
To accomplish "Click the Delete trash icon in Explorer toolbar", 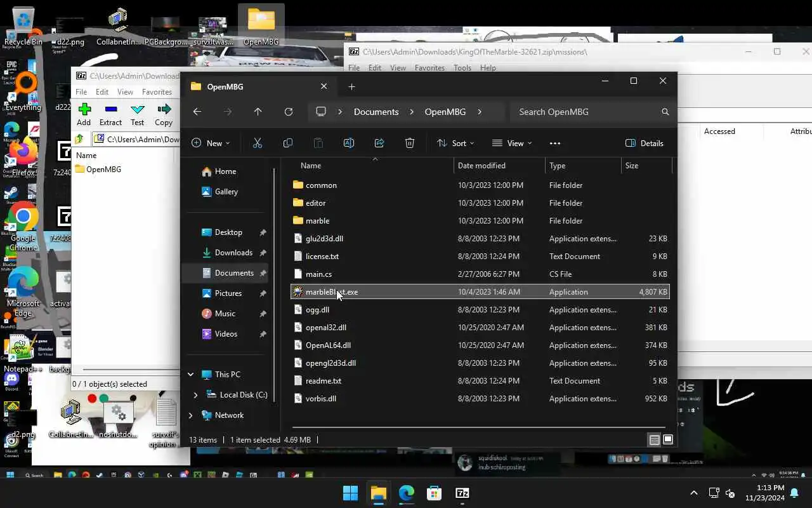I will click(409, 143).
